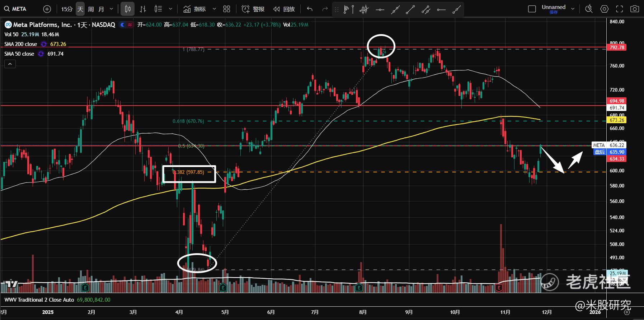Open the 指标 indicators dialog
Image resolution: width=644 pixels, height=320 pixels.
pyautogui.click(x=194, y=9)
